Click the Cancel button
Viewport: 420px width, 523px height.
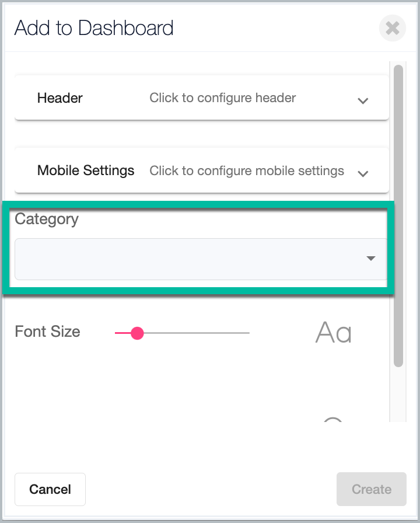click(50, 489)
